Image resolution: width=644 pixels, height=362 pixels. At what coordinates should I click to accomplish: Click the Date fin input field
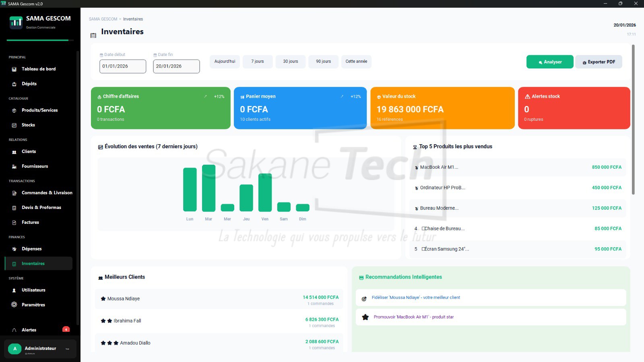point(176,66)
